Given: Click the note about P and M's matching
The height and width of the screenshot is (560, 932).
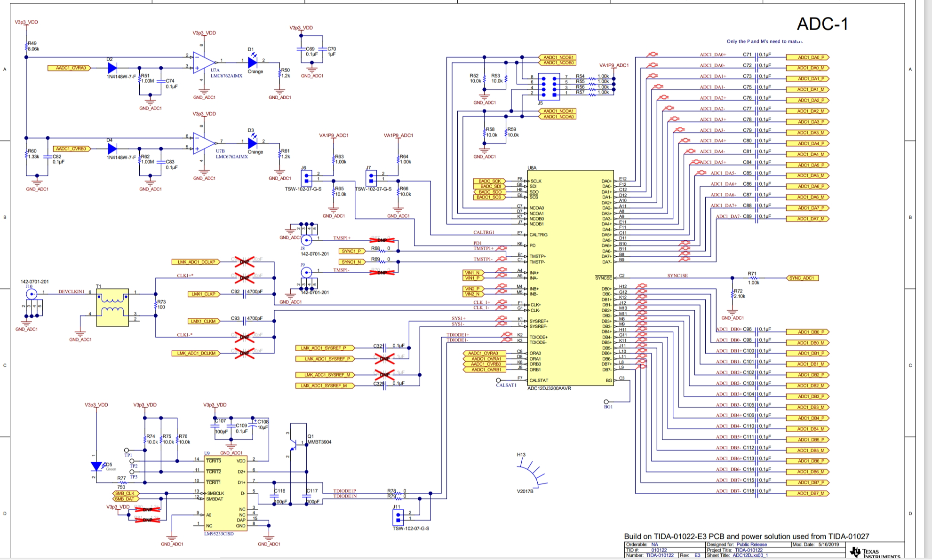Looking at the screenshot, I should click(765, 41).
